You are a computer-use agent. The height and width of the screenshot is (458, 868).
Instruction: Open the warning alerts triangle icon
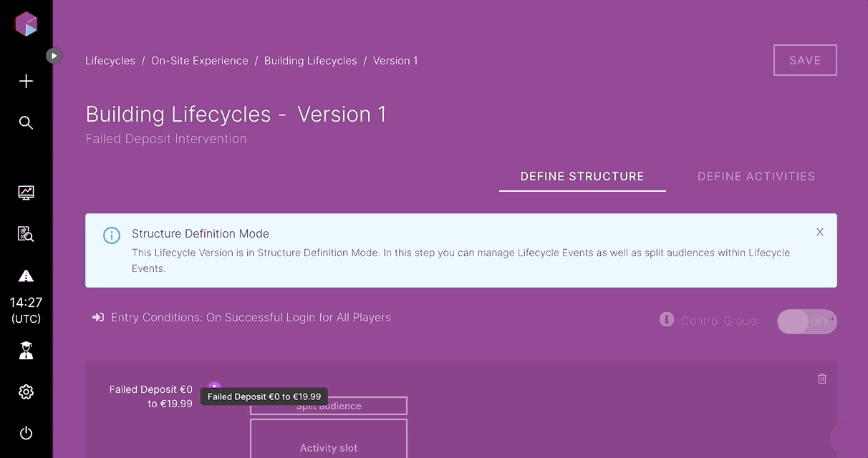pos(26,276)
